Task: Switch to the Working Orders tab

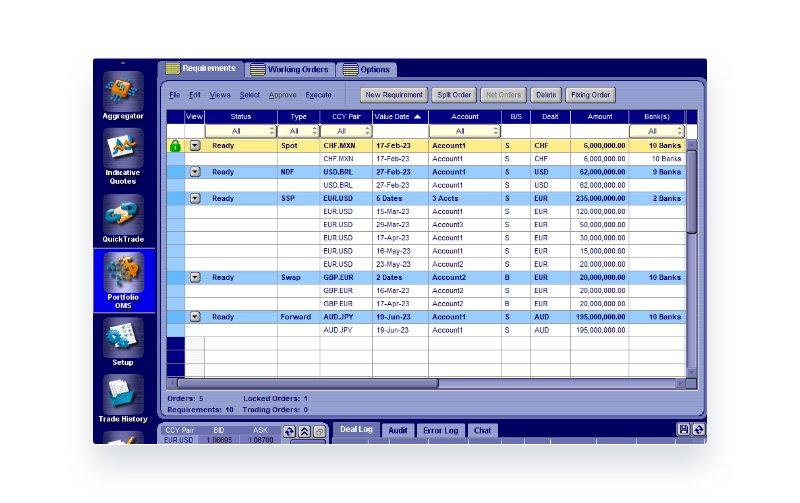Action: pyautogui.click(x=290, y=70)
